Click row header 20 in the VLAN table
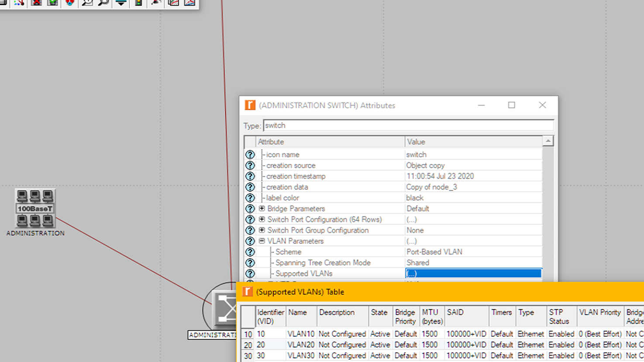 (x=248, y=345)
